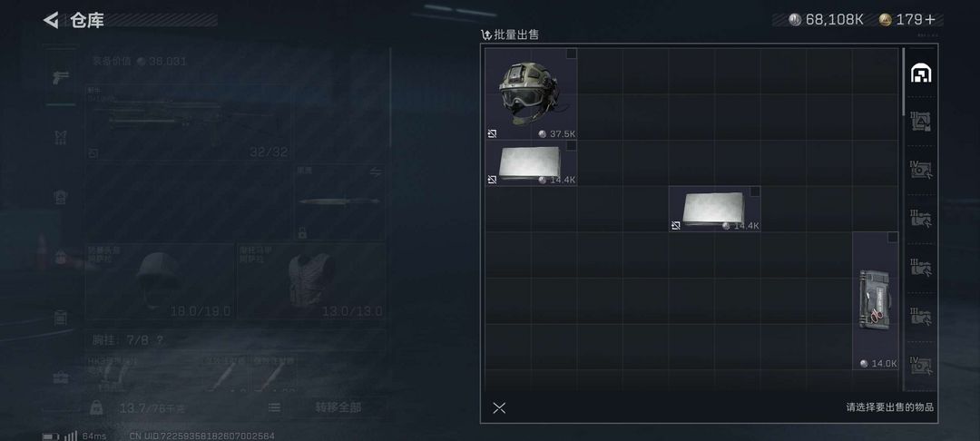
Task: Open the briefcase tab in left sidebar
Action: pos(62,377)
